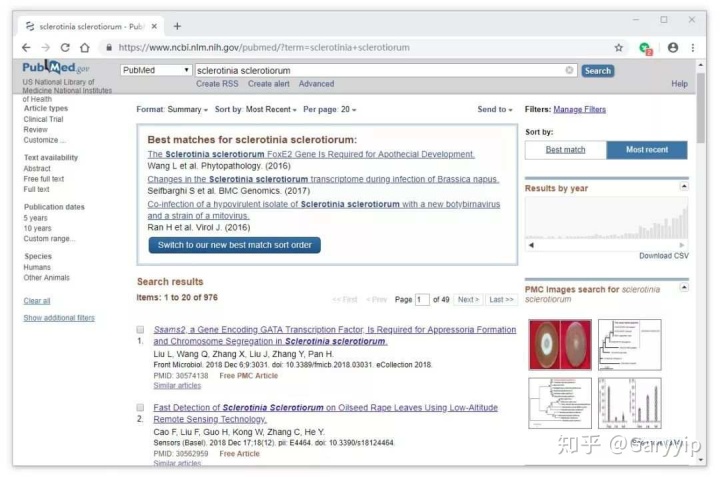The height and width of the screenshot is (477, 720).
Task: Open the red petri dish image thumbnail
Action: (x=560, y=345)
